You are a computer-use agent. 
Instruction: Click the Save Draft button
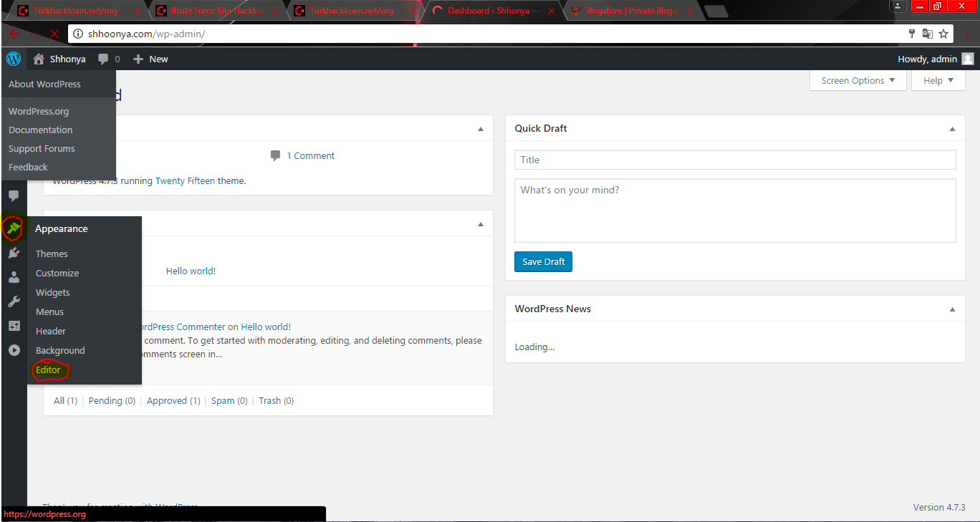543,261
